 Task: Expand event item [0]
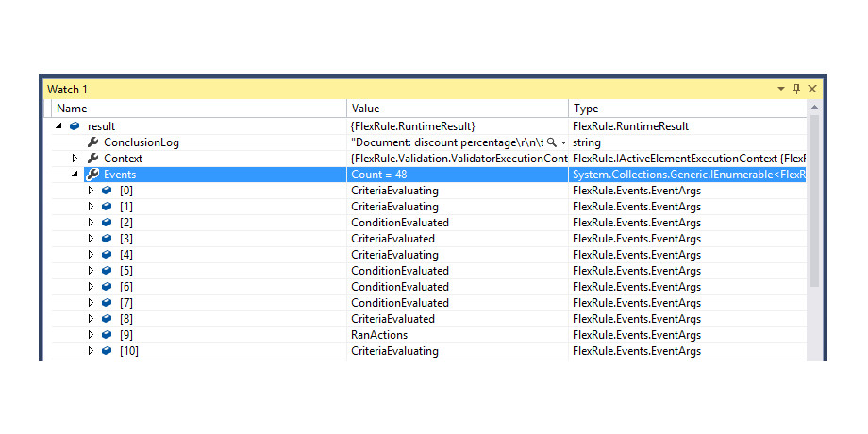[x=91, y=191]
